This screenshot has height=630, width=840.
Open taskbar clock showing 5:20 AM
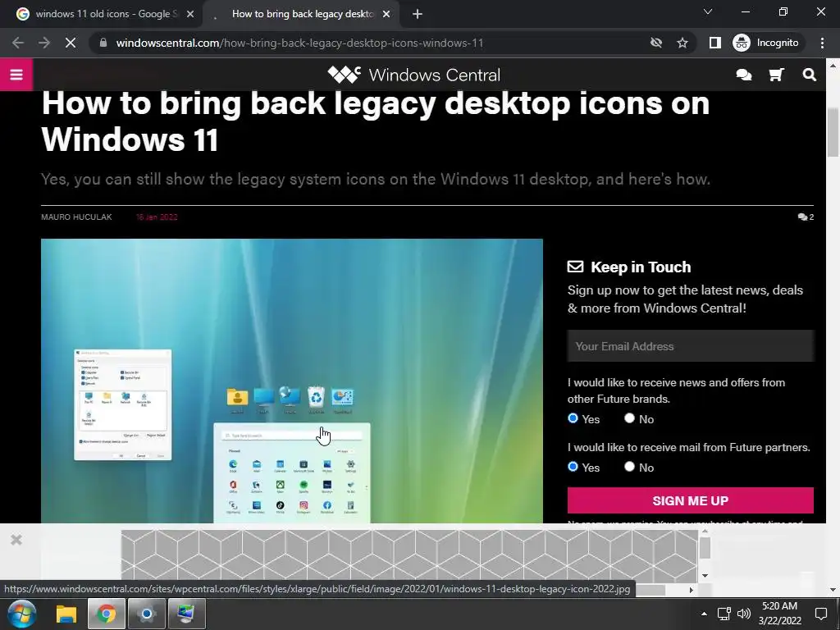click(x=779, y=614)
